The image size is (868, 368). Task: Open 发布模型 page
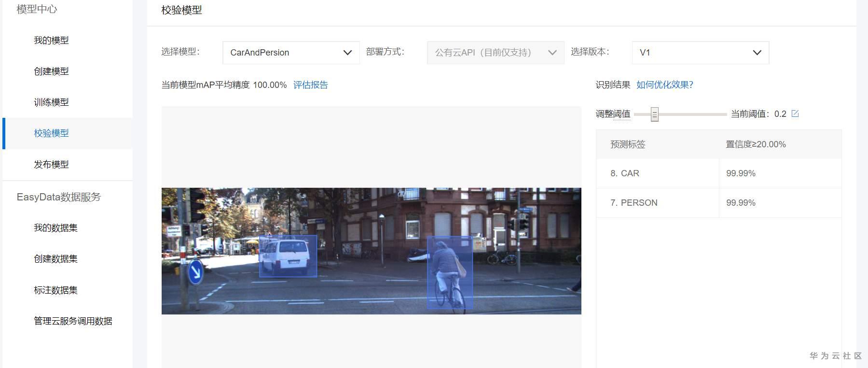tap(51, 165)
